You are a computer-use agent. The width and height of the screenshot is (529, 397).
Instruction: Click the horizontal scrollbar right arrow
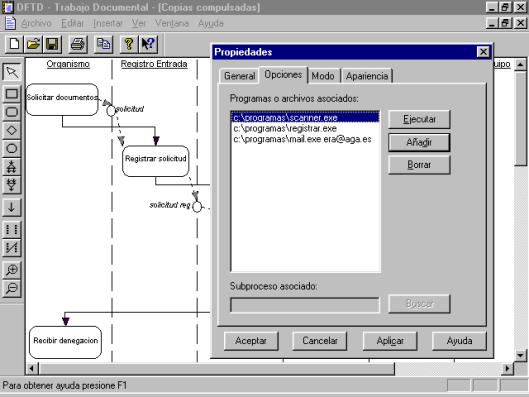click(507, 369)
